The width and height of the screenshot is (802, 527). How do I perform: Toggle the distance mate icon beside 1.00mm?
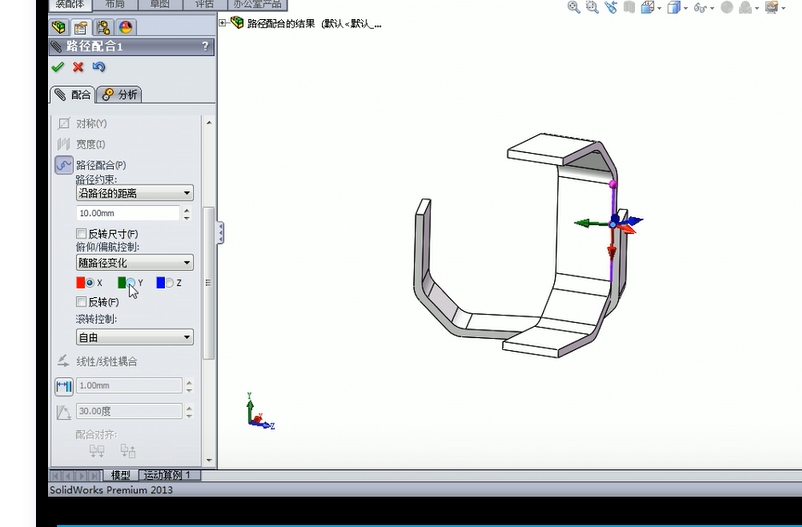coord(64,386)
